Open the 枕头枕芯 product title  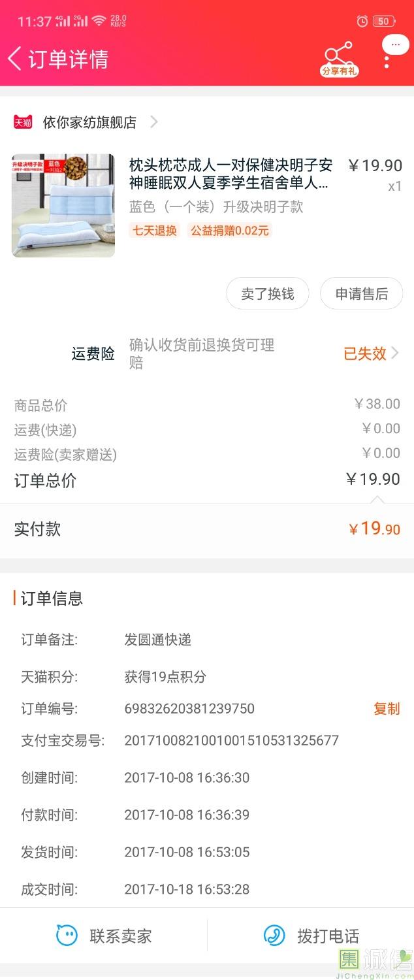(230, 174)
